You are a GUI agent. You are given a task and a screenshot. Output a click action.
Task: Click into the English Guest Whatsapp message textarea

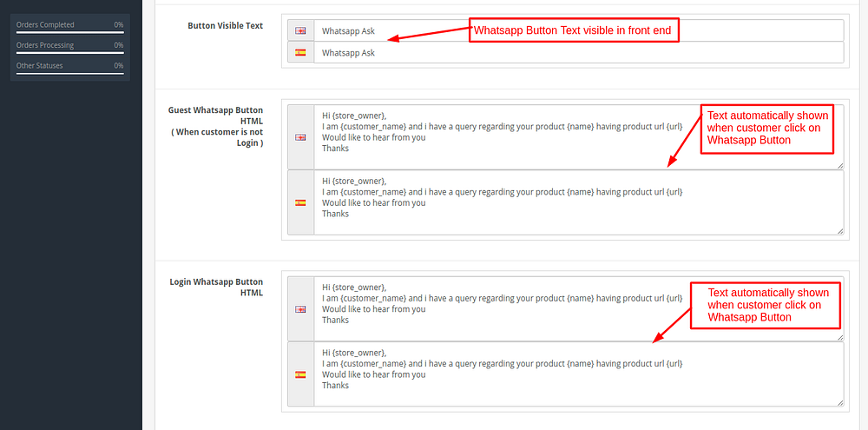click(579, 137)
